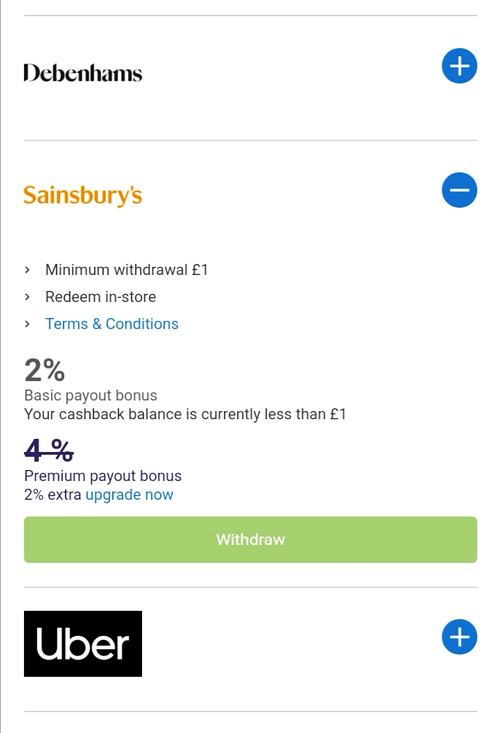The height and width of the screenshot is (733, 500).
Task: Click the black Uber logo
Action: click(x=83, y=644)
